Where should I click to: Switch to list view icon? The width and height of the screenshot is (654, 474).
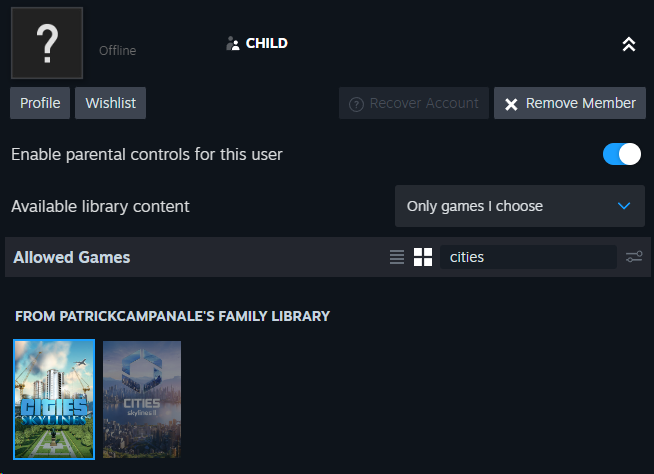[x=397, y=257]
